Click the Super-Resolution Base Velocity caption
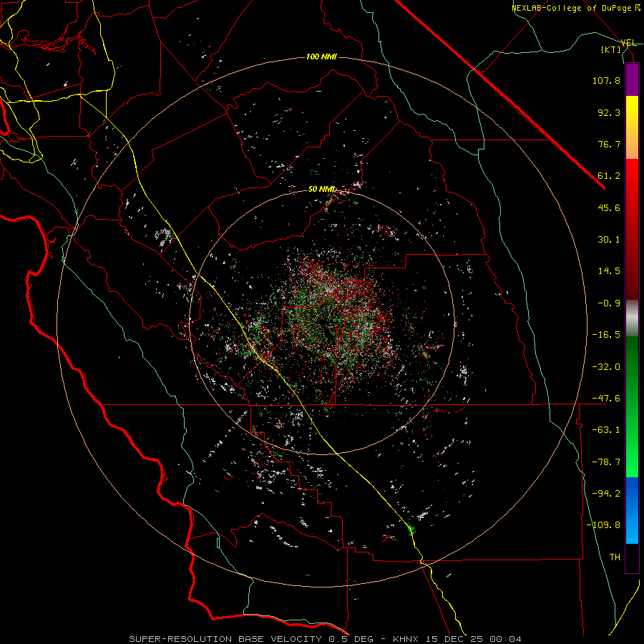Viewport: 644px width, 644px height. point(326,639)
